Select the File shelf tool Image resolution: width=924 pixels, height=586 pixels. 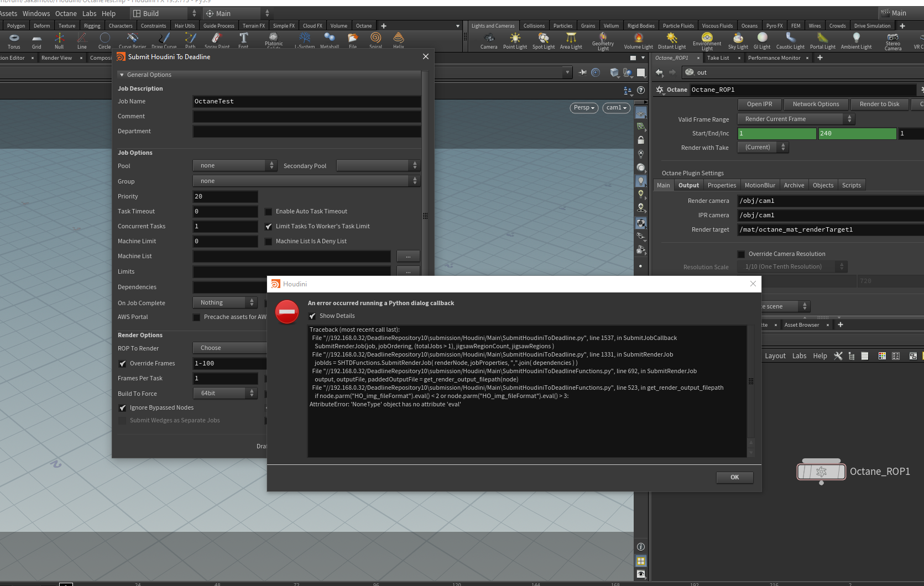(x=353, y=40)
